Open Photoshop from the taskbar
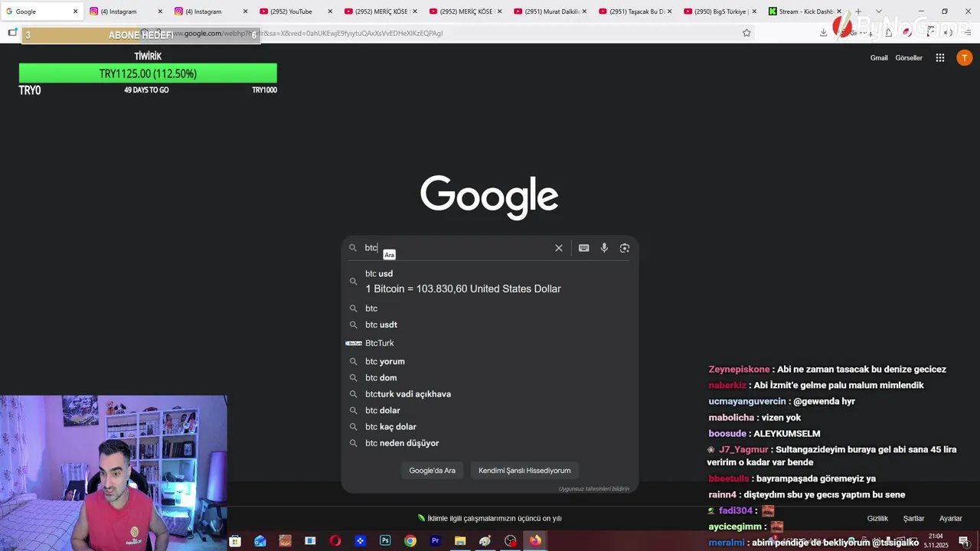The width and height of the screenshot is (980, 551). (x=386, y=541)
